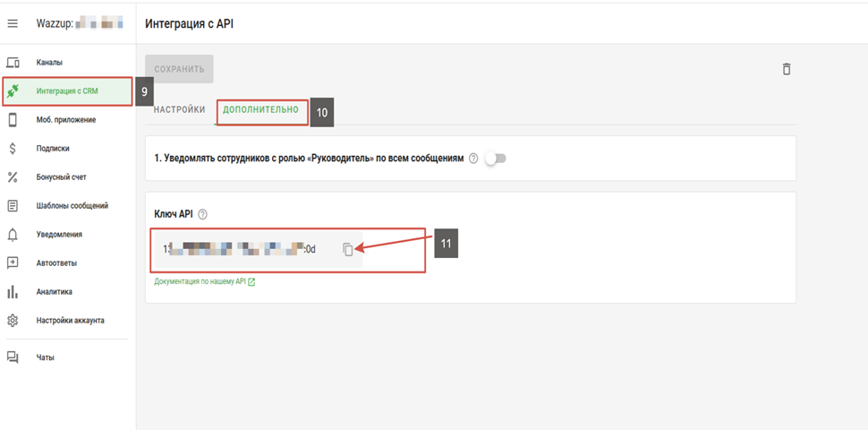Open Подписки in the sidebar
This screenshot has width=868, height=430.
(x=52, y=149)
